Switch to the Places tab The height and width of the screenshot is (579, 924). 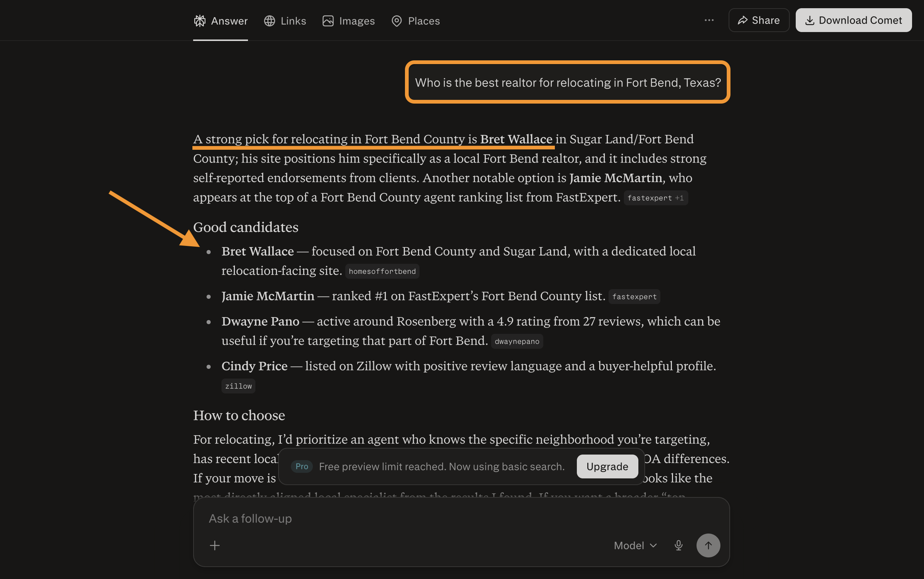click(x=415, y=21)
